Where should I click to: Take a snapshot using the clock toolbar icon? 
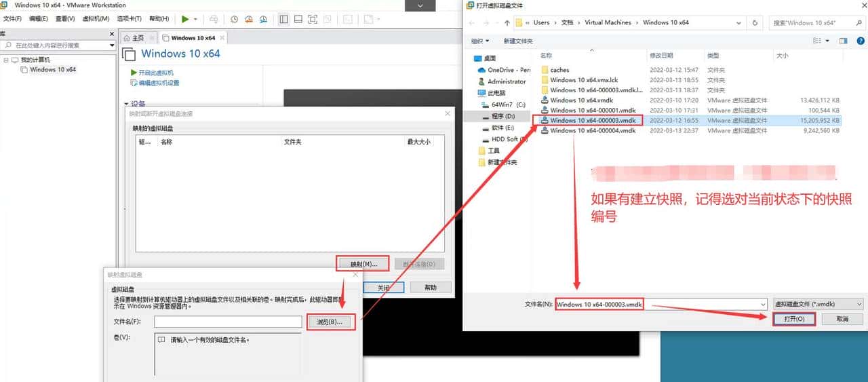point(235,20)
